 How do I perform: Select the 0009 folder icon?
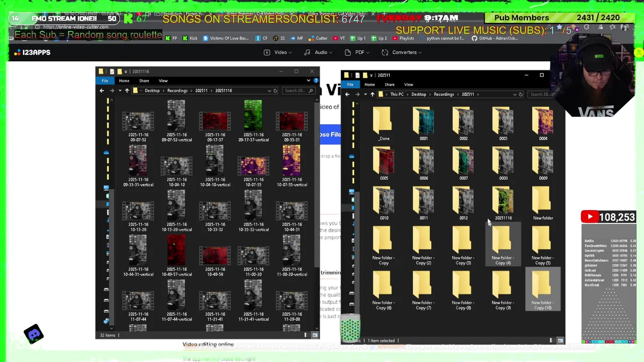point(543,161)
